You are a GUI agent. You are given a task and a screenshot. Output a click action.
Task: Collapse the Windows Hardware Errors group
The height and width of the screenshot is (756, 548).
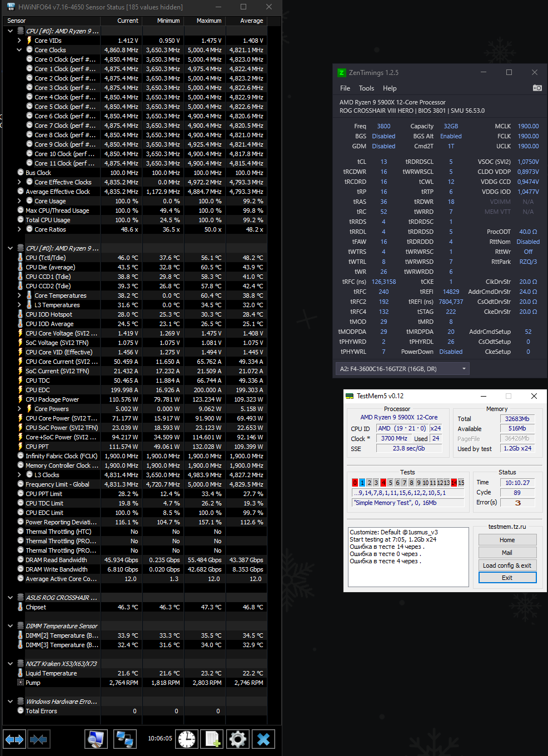pyautogui.click(x=11, y=702)
